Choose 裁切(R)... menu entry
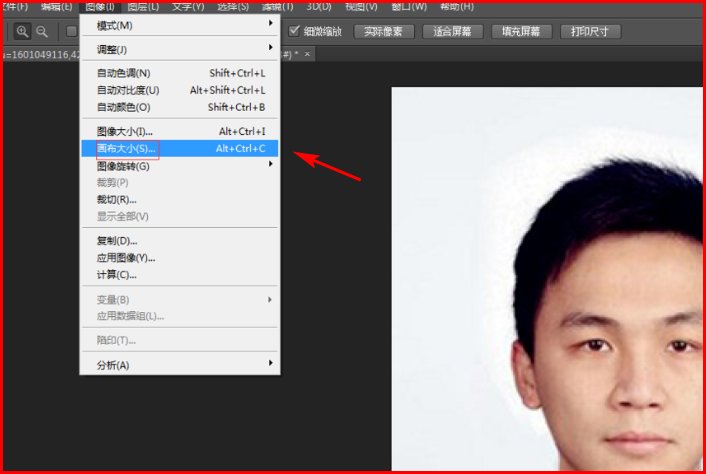 click(117, 199)
